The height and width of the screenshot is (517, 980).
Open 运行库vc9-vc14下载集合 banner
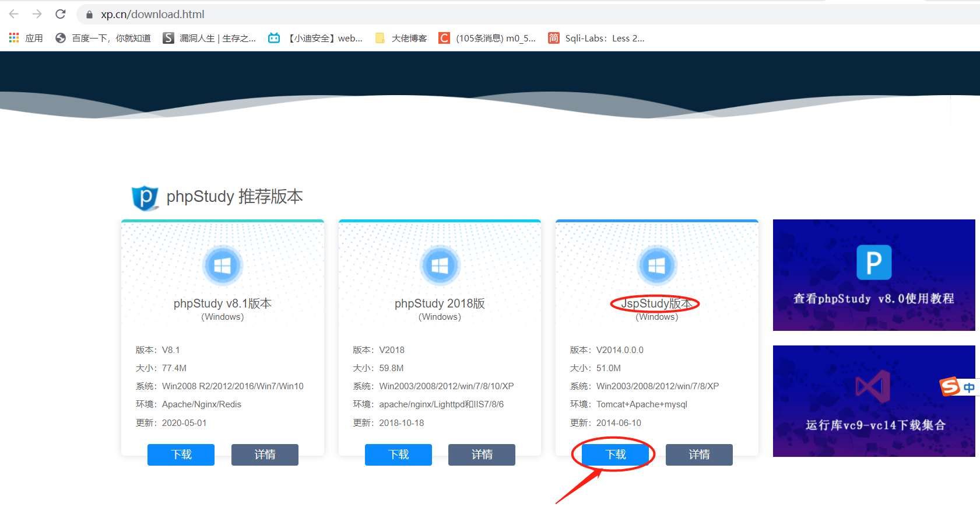[x=874, y=401]
